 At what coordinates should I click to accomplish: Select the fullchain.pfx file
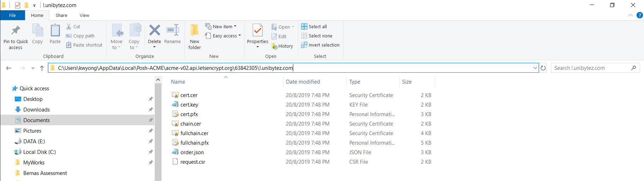(x=195, y=143)
